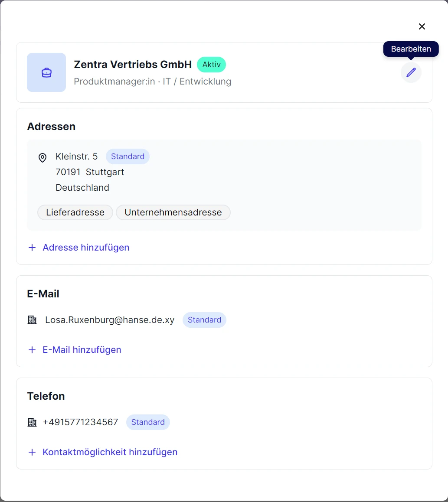Click the building icon beside the email
Viewport: 448px width, 502px height.
(x=32, y=320)
